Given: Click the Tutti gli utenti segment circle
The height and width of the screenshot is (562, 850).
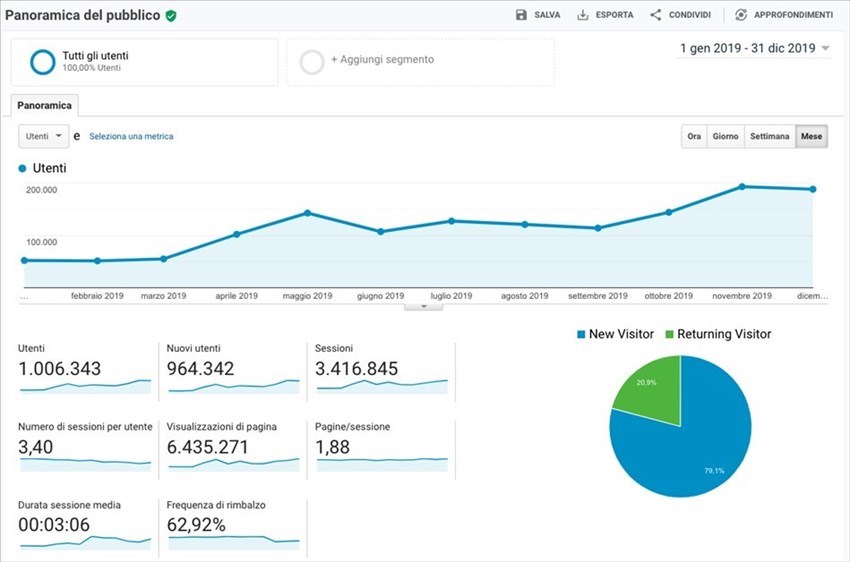Looking at the screenshot, I should pos(43,62).
